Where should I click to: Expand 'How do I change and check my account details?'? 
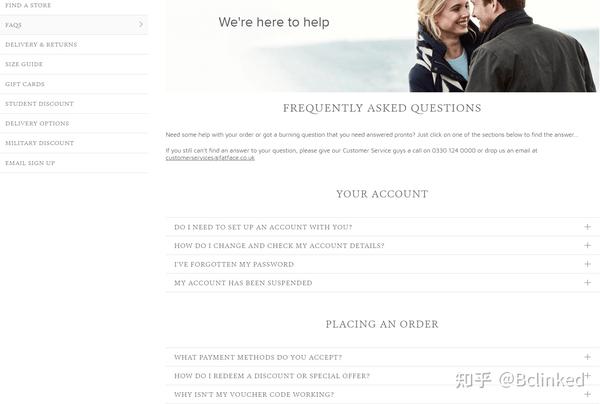tap(383, 246)
